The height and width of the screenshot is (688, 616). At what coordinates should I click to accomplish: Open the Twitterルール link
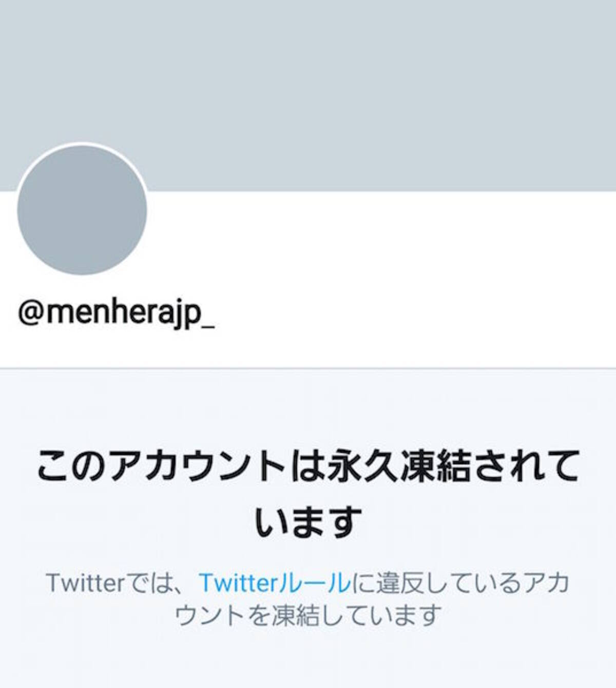[x=275, y=583]
